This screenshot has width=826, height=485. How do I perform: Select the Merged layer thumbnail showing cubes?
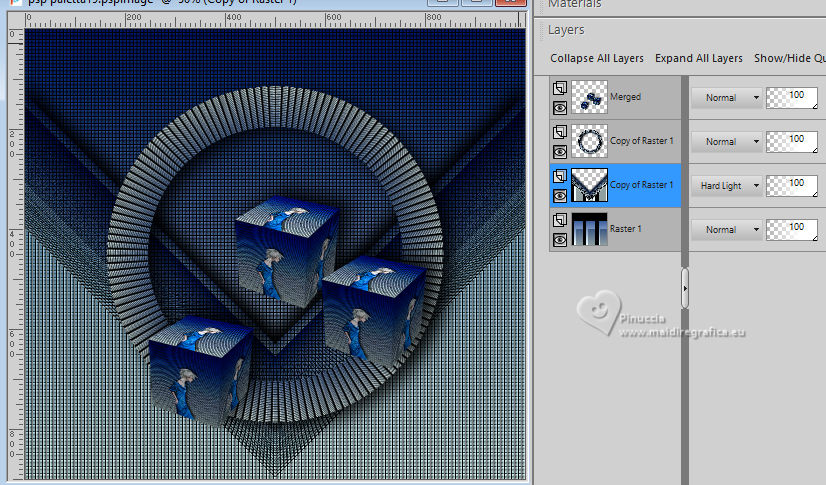(589, 97)
